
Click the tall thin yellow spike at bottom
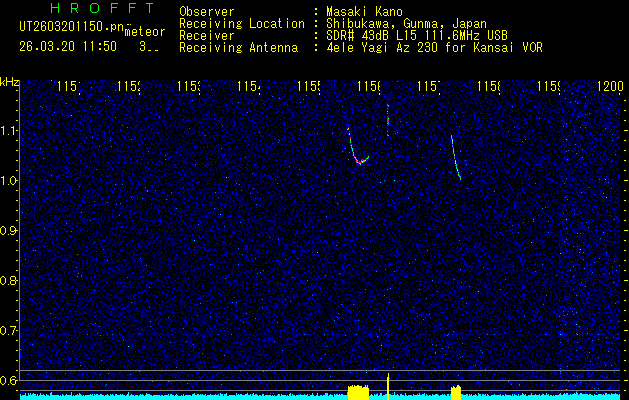point(388,384)
